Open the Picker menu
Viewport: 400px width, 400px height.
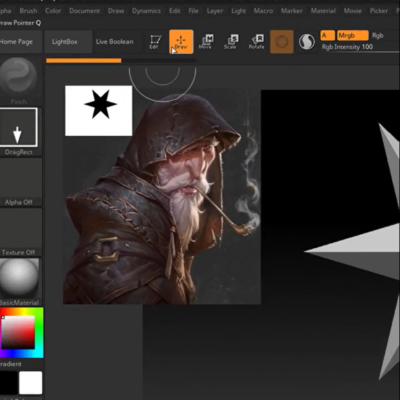[379, 11]
